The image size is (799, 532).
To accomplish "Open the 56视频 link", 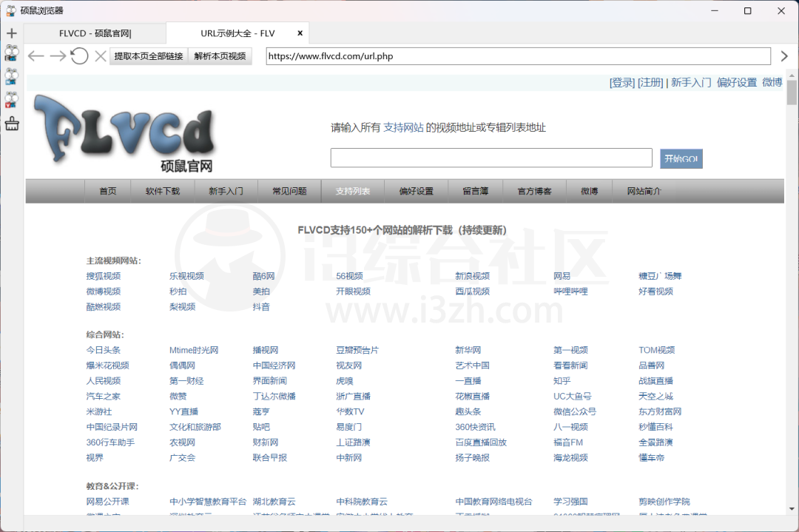I will coord(349,276).
